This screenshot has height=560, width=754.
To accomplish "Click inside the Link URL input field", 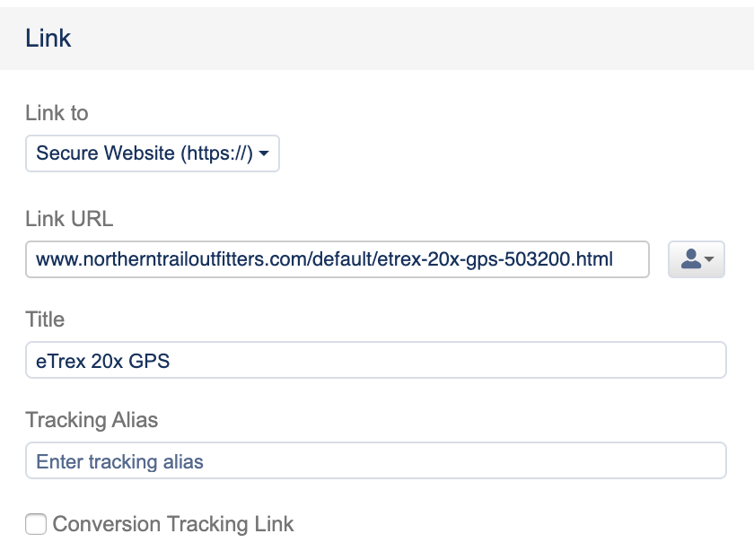I will [337, 259].
